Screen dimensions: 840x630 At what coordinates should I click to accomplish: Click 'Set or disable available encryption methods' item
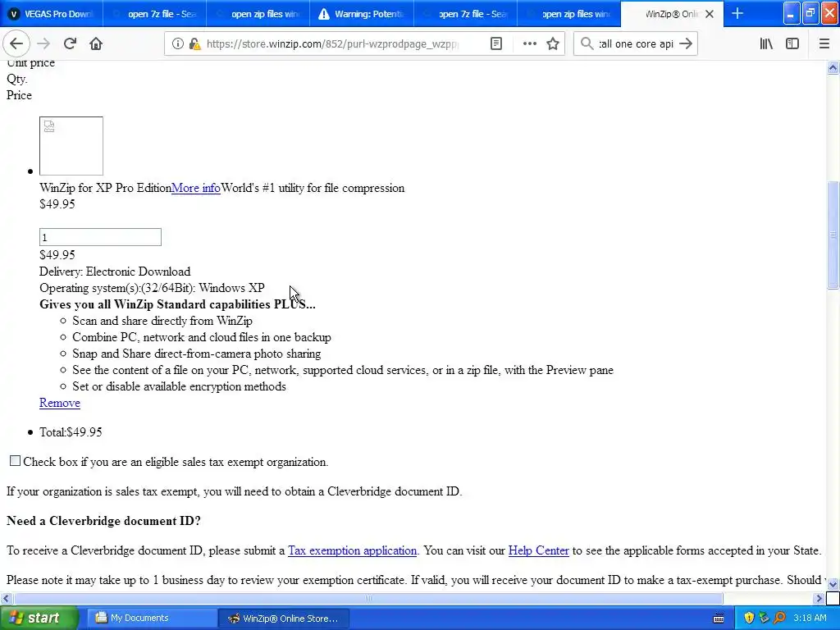click(x=179, y=387)
